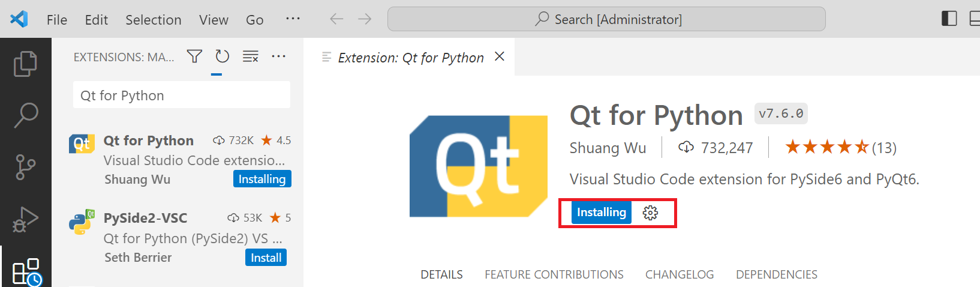The height and width of the screenshot is (287, 980).
Task: Refresh the extensions list
Action: point(223,56)
